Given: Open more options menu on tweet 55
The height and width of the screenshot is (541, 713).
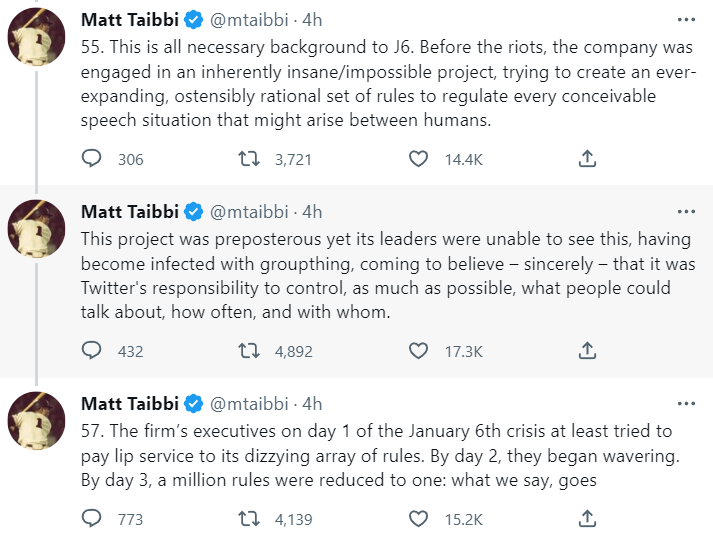Looking at the screenshot, I should click(x=686, y=19).
